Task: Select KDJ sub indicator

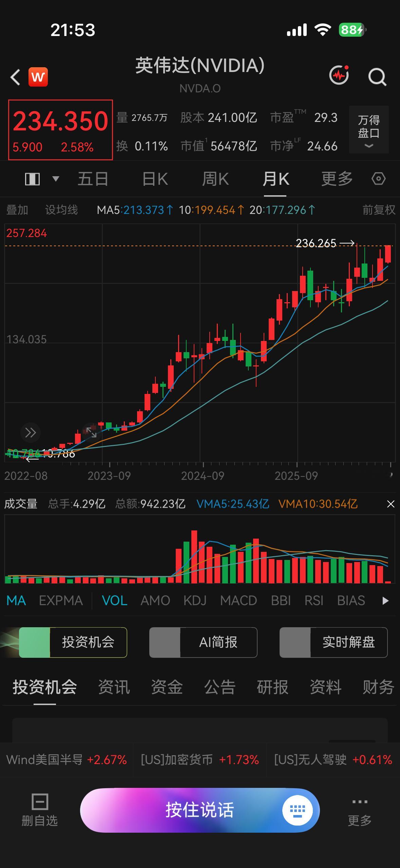Action: pyautogui.click(x=195, y=601)
